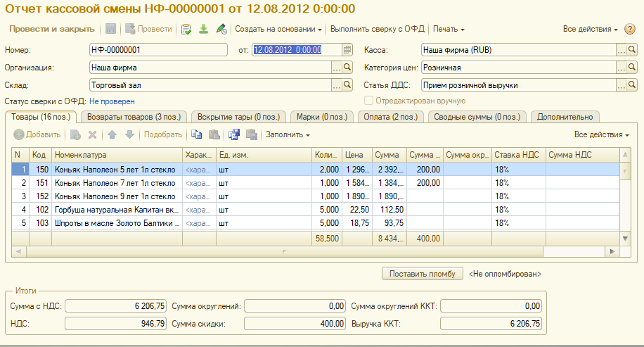
Task: Click the move row down arrow
Action: (129, 134)
